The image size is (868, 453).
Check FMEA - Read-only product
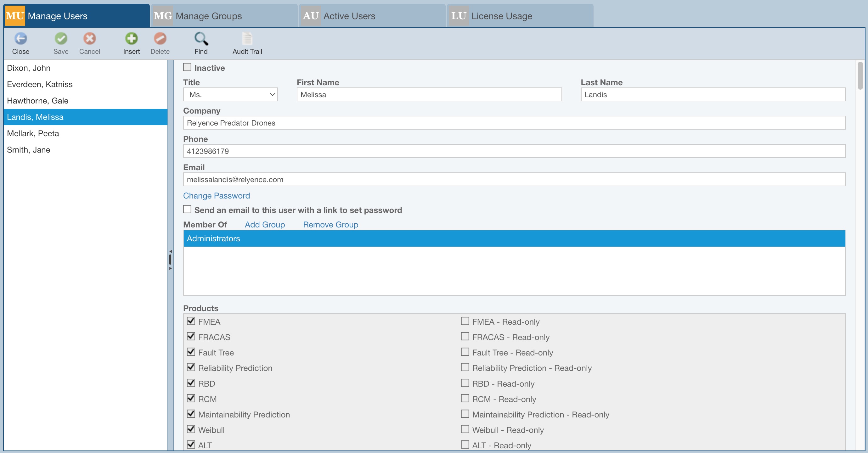pyautogui.click(x=465, y=321)
